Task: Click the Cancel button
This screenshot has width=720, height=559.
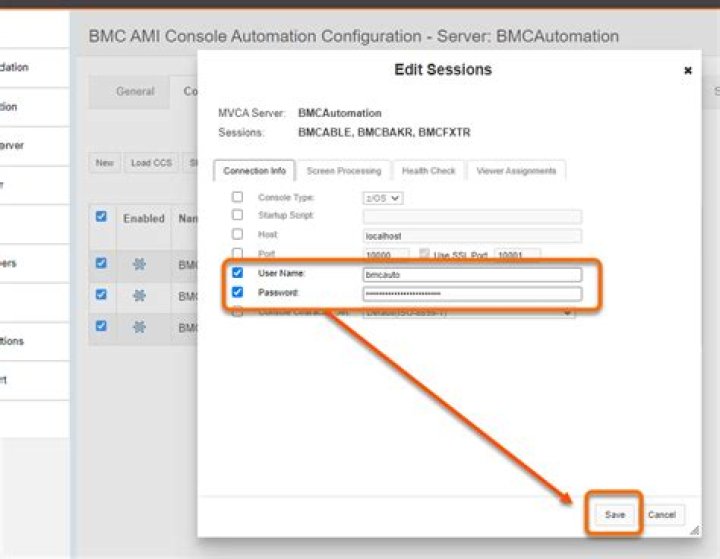Action: click(x=662, y=514)
